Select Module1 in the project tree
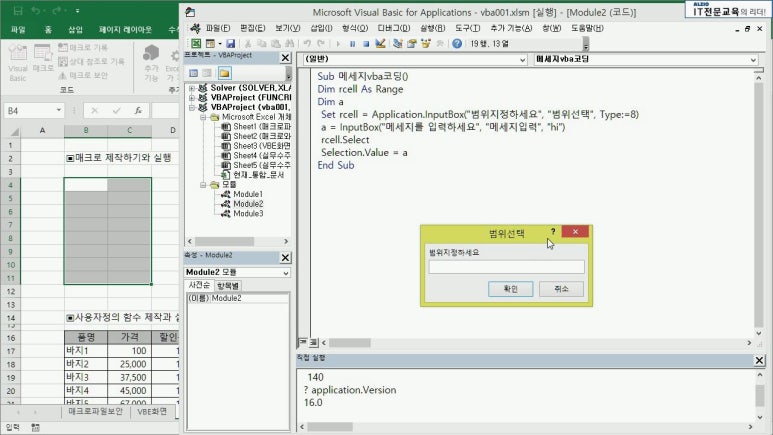 [x=243, y=194]
